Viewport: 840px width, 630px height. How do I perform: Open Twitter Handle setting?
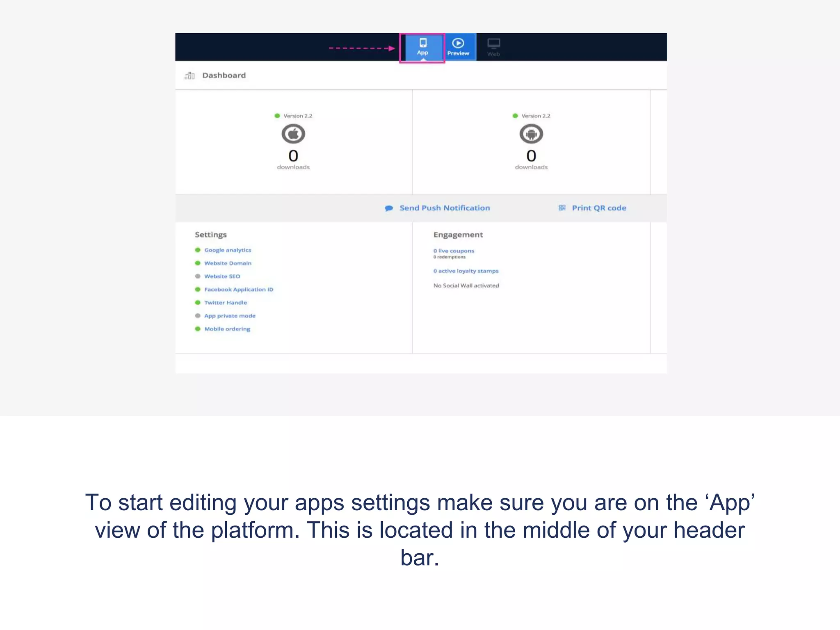(226, 303)
